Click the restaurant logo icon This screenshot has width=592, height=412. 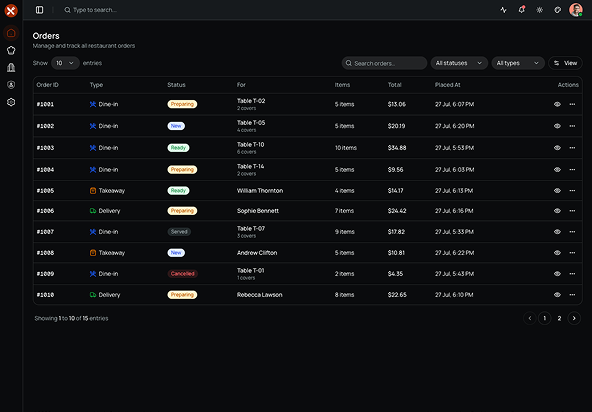click(x=11, y=11)
